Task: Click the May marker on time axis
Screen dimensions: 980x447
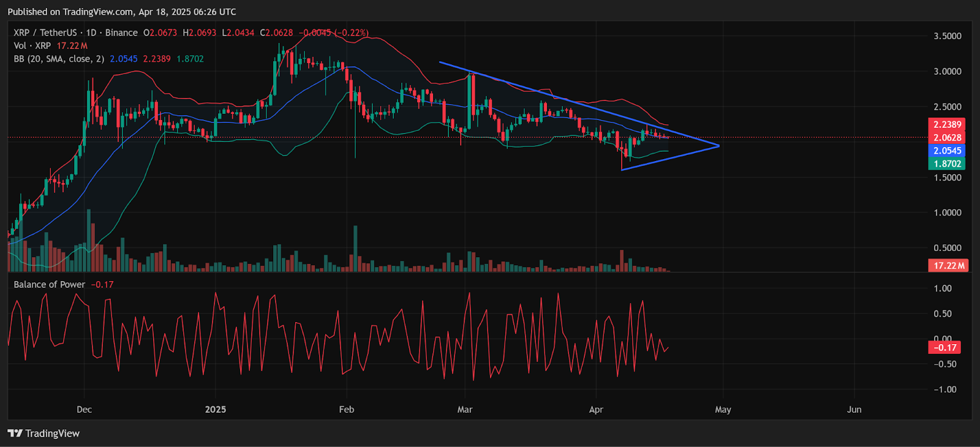Action: (723, 409)
